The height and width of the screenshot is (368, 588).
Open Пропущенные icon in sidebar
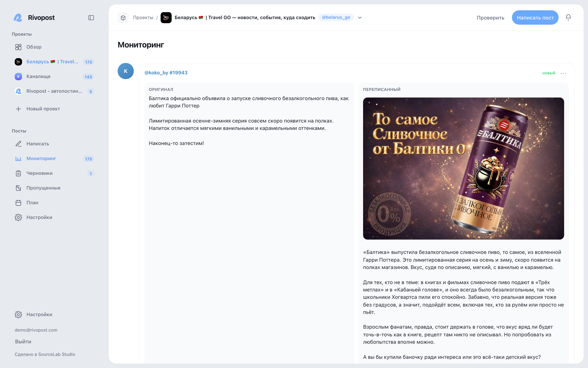[18, 188]
